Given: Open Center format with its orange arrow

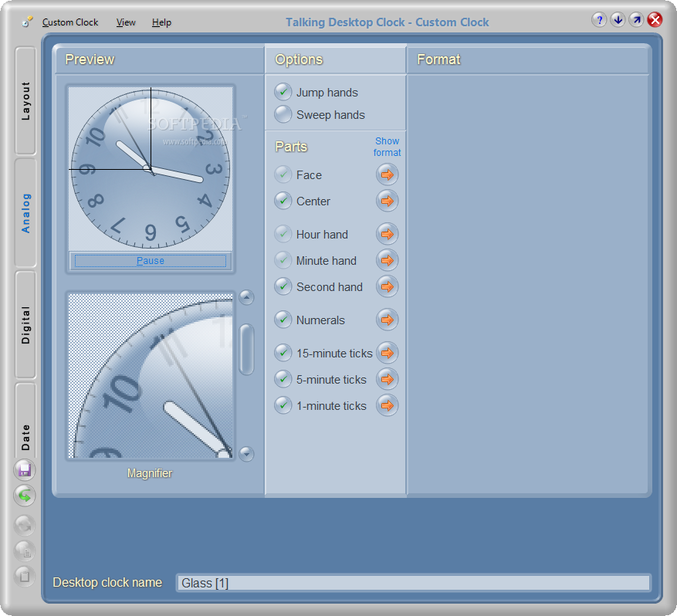Looking at the screenshot, I should point(387,201).
